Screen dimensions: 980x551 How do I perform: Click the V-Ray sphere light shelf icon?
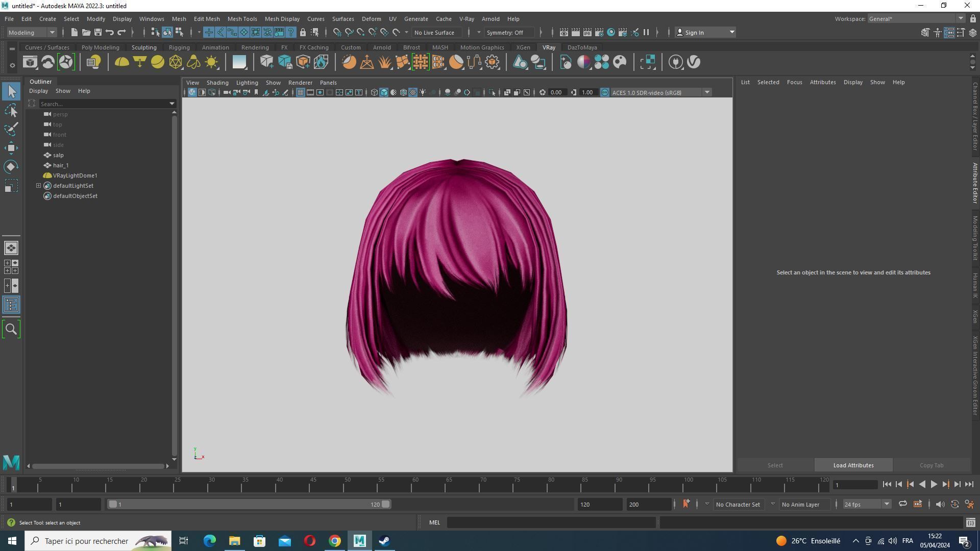click(x=158, y=62)
